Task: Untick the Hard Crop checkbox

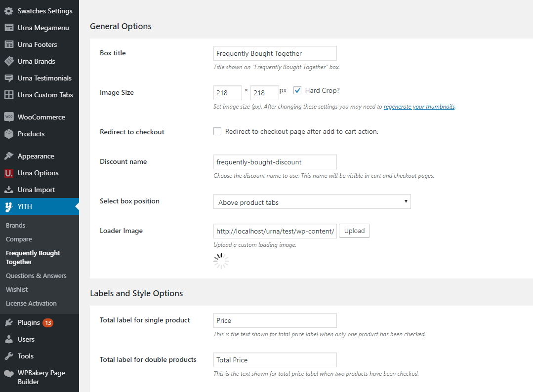Action: [x=297, y=90]
